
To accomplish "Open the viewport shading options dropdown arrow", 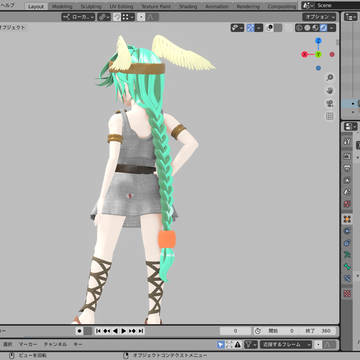I will tap(332, 28).
